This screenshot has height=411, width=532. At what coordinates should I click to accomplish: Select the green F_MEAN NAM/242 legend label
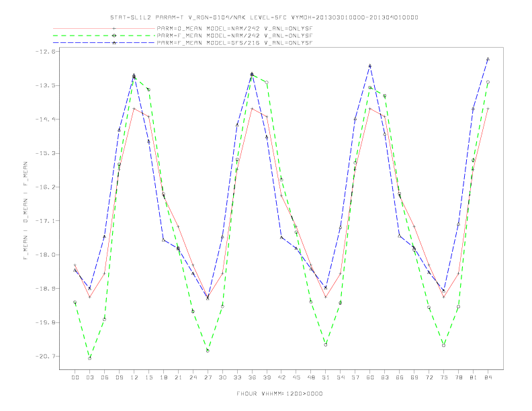pyautogui.click(x=234, y=36)
